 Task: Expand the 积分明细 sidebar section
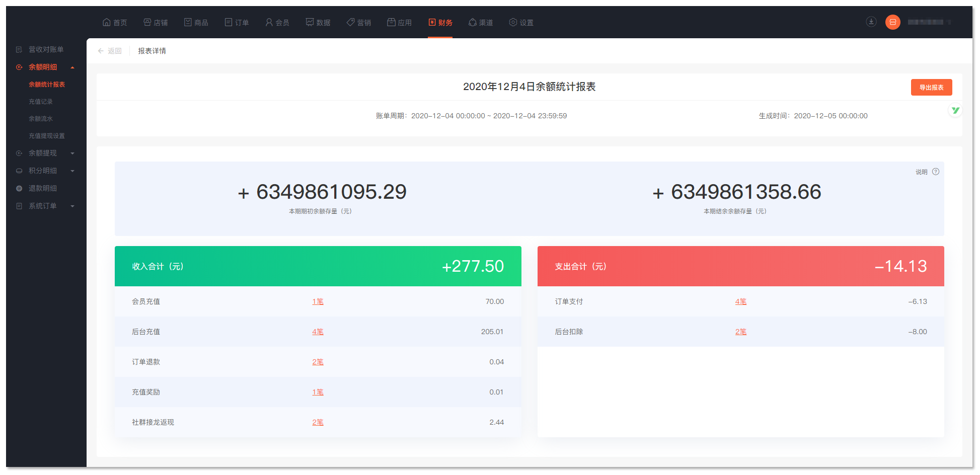pyautogui.click(x=72, y=171)
